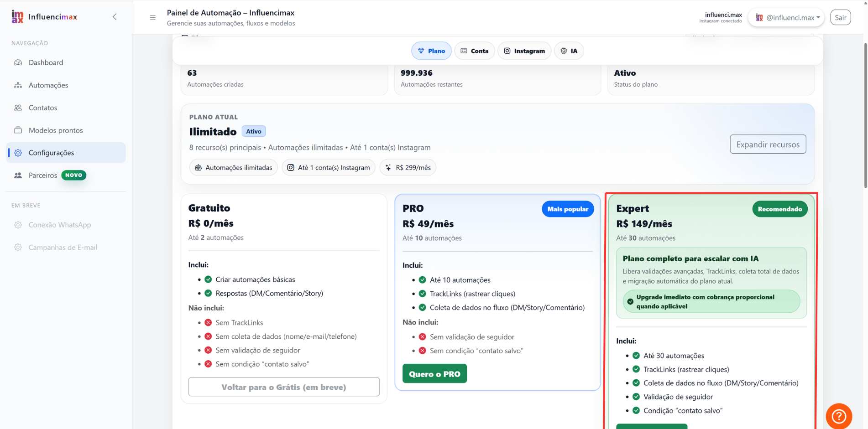Click the Plano completo para escalar com IA heading

tap(690, 258)
